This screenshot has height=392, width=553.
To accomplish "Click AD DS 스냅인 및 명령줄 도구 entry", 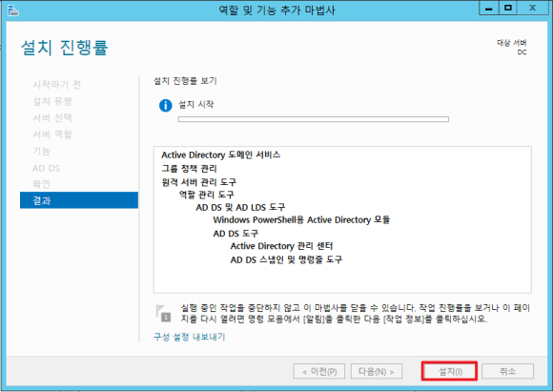I will (286, 259).
